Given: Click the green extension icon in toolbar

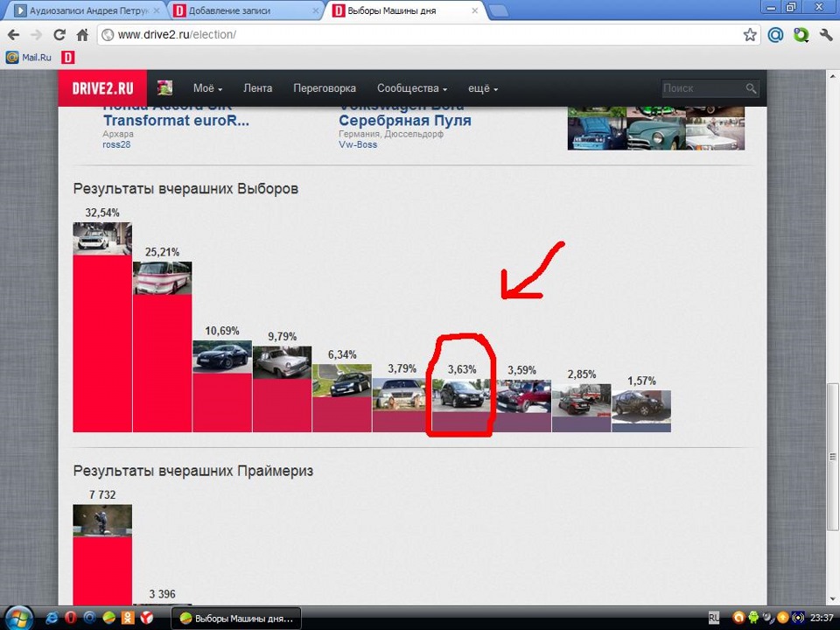Looking at the screenshot, I should pyautogui.click(x=801, y=35).
